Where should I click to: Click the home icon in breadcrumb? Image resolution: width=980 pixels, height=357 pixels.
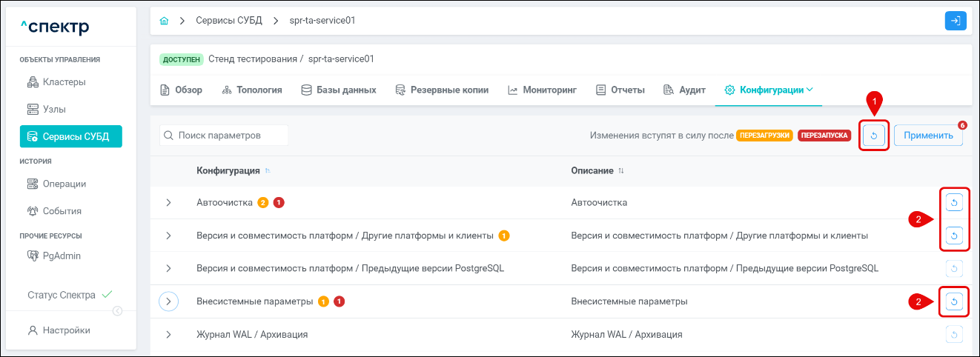point(165,21)
